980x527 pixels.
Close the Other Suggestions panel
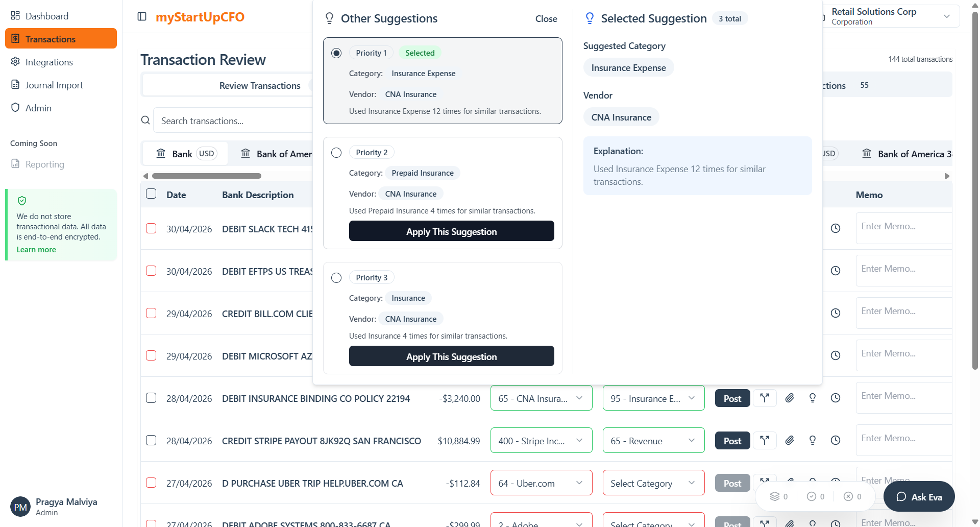pyautogui.click(x=546, y=19)
